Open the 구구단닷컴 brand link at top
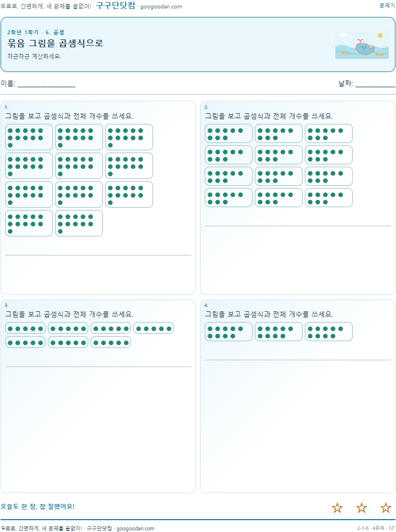396x532 pixels. click(x=116, y=6)
